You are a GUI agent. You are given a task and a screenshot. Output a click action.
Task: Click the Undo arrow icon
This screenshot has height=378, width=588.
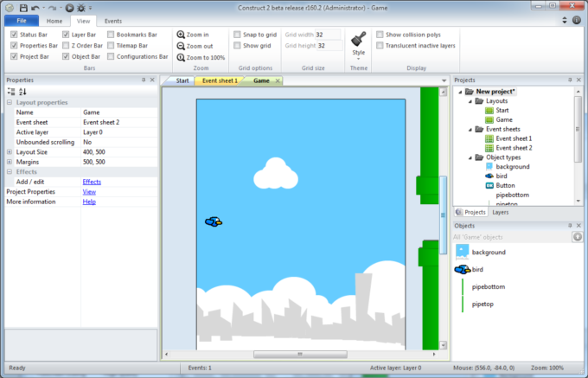click(35, 8)
